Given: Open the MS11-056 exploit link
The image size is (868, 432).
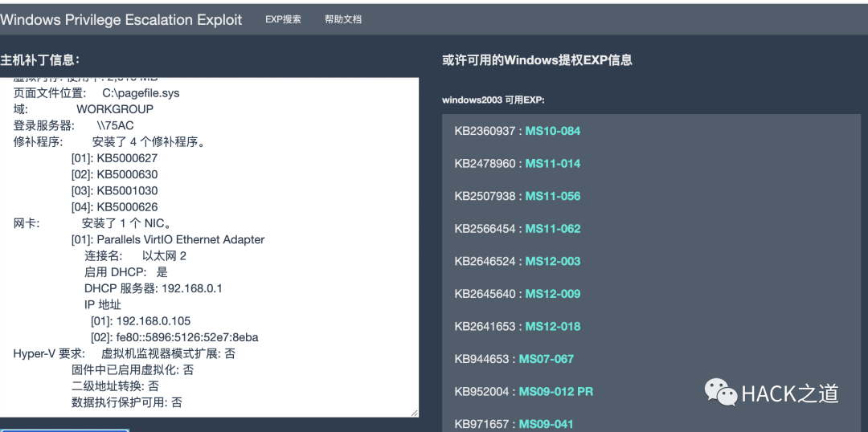Looking at the screenshot, I should [x=552, y=197].
